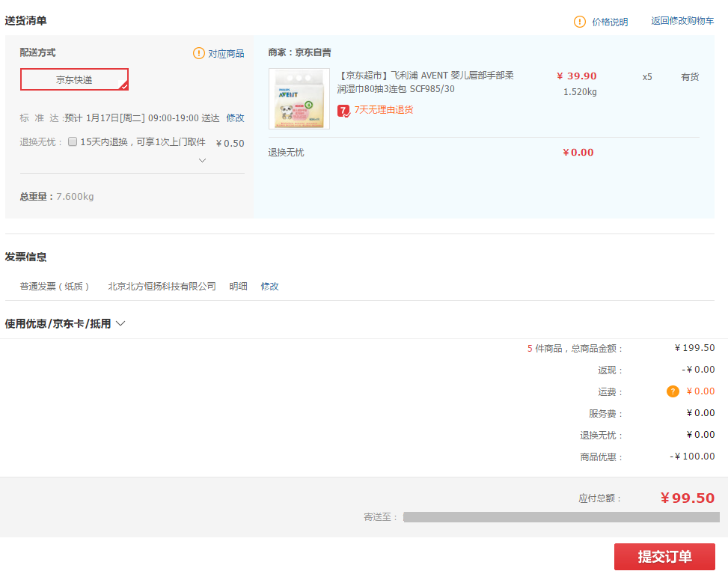The image size is (728, 574).
Task: Click the 7天无理由退货 text
Action: pos(384,110)
